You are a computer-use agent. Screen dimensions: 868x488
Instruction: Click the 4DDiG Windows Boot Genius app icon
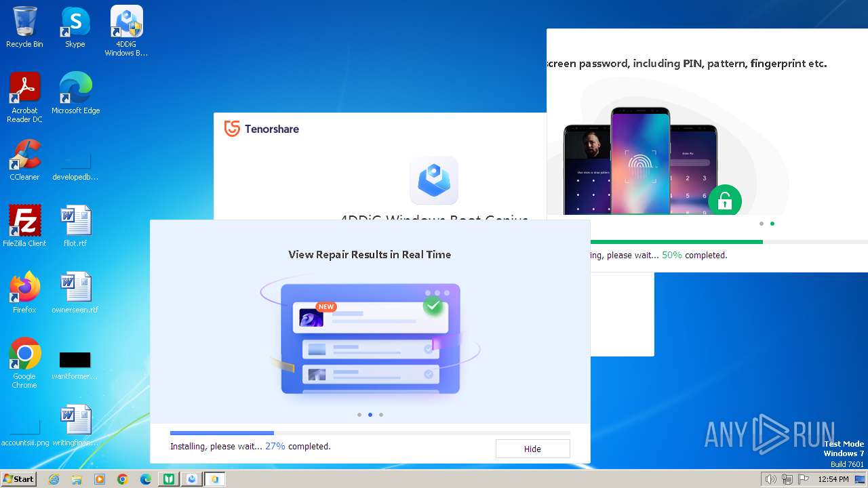point(434,180)
